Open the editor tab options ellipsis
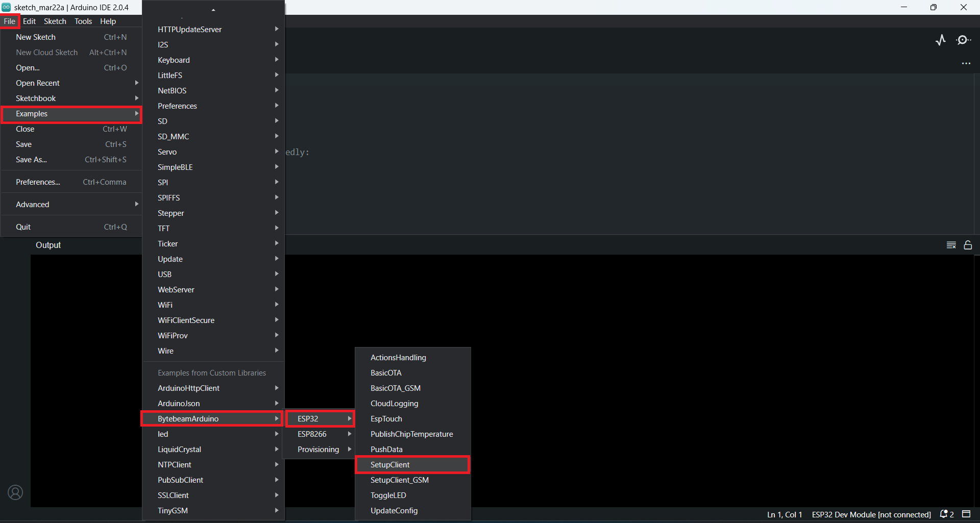 (966, 63)
